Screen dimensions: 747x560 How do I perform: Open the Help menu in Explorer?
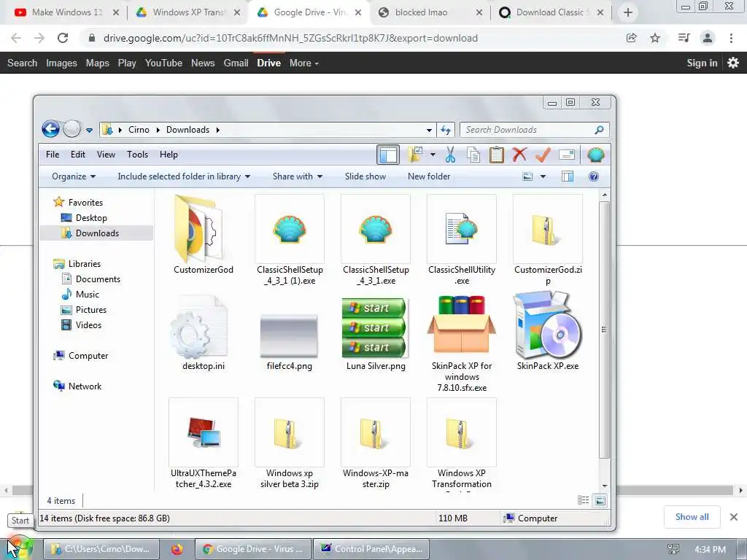(169, 155)
